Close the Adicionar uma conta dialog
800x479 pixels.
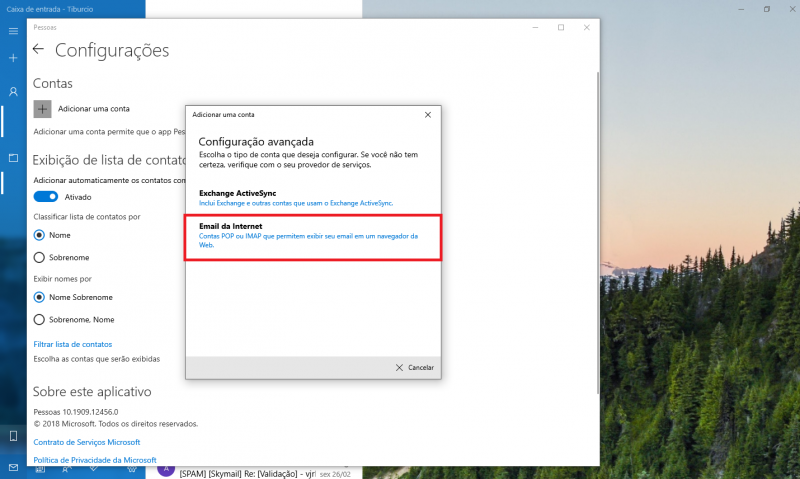428,115
